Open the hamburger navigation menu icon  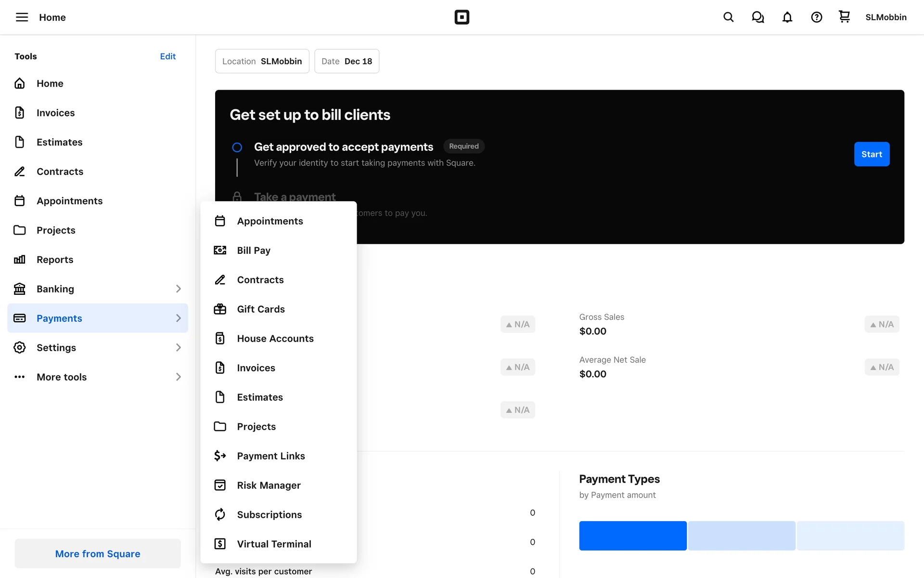tap(22, 17)
